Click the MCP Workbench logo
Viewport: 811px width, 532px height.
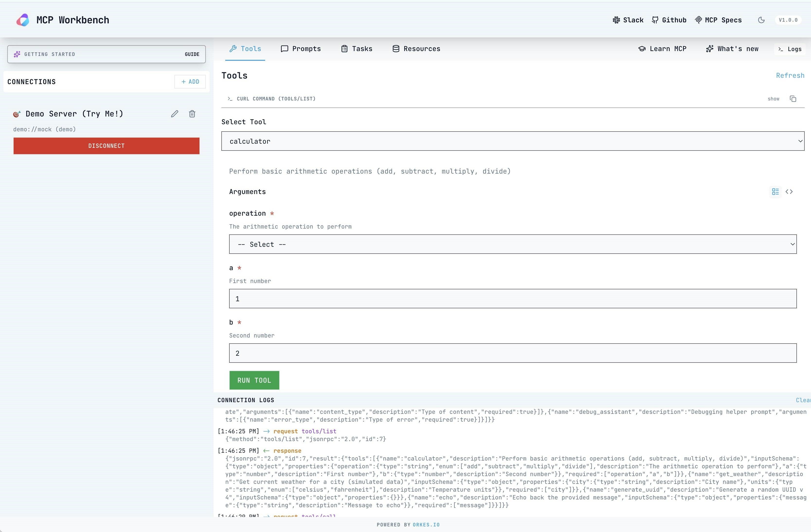[x=23, y=20]
